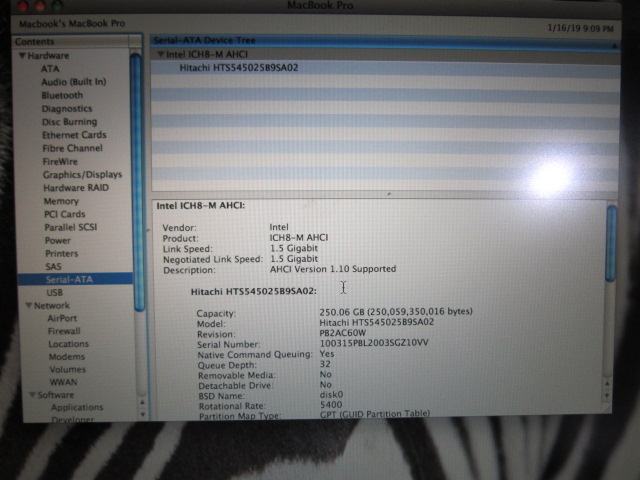640x480 pixels.
Task: Click the rotational rate value 5400
Action: [x=331, y=404]
